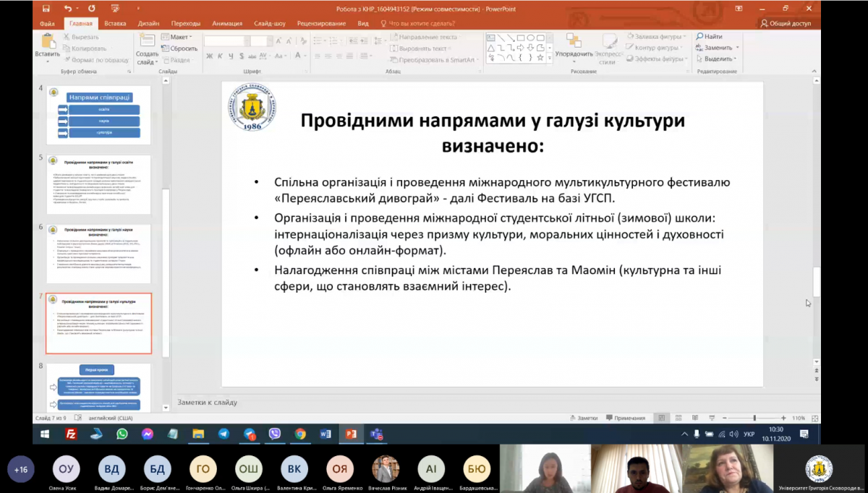Select slide 4 thumbnail 'Напрями співпраці'
This screenshot has width=868, height=493.
pyautogui.click(x=98, y=115)
